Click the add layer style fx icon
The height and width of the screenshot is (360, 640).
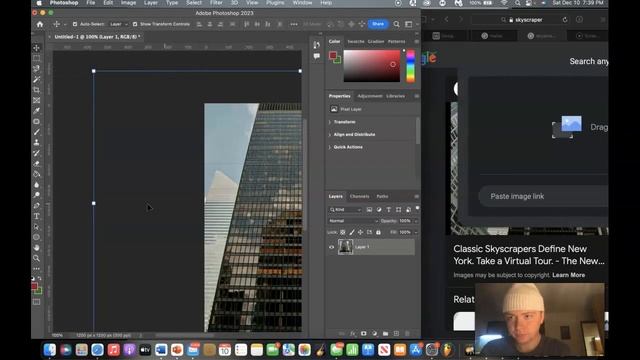[353, 333]
